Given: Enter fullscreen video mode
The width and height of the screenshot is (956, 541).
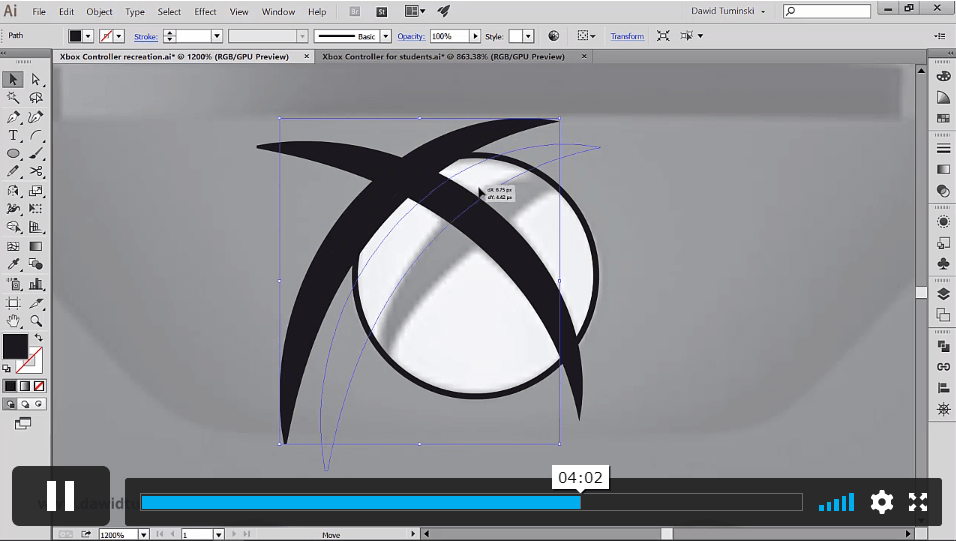Looking at the screenshot, I should coord(918,502).
